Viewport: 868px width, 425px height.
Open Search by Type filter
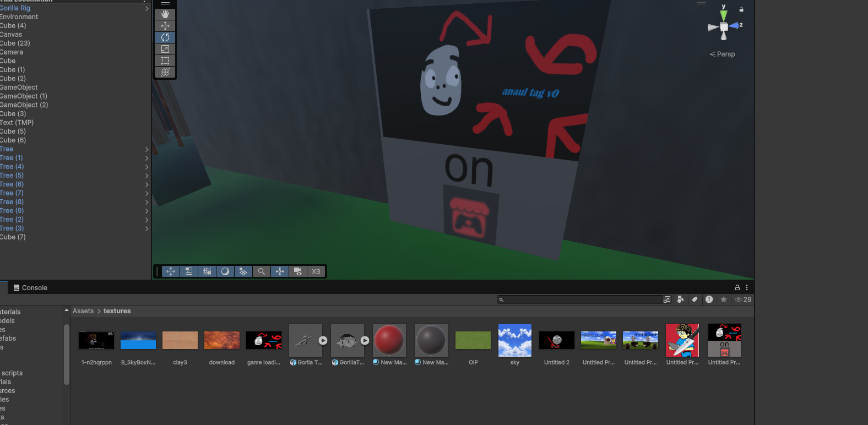coord(681,299)
